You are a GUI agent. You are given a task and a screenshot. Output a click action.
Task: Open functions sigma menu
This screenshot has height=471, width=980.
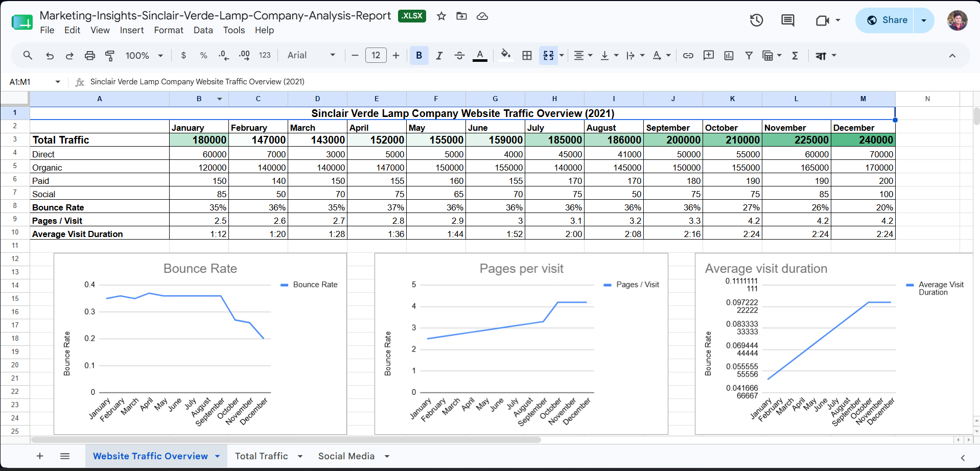(x=795, y=55)
